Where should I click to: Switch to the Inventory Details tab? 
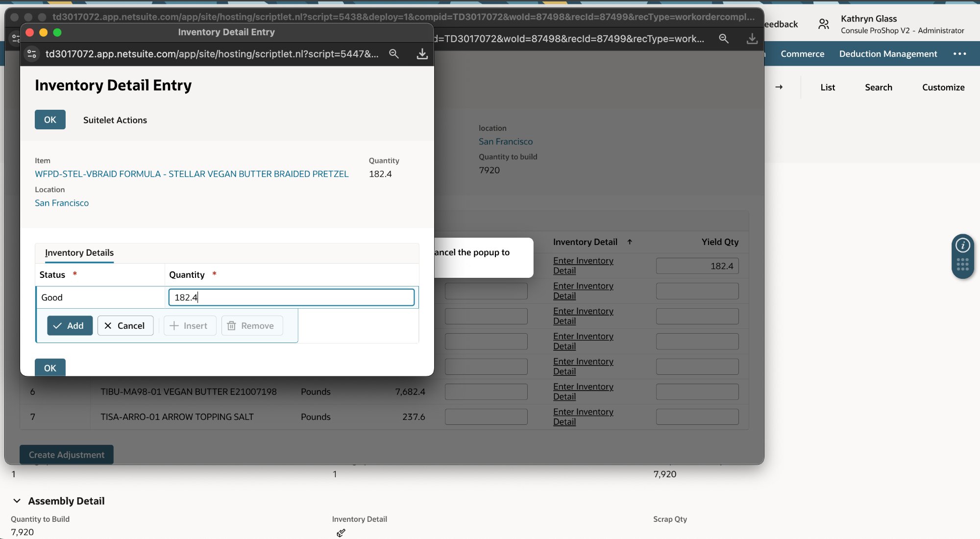(x=79, y=253)
